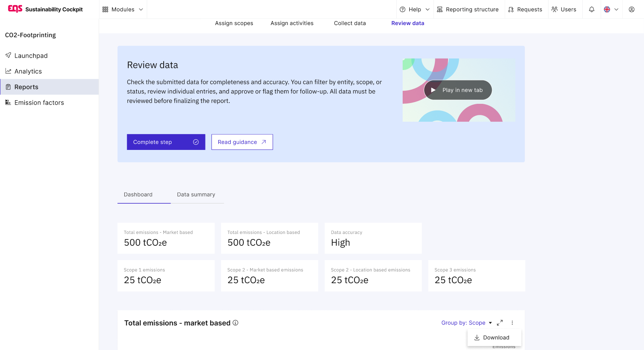644x350 pixels.
Task: Click the Complete step button
Action: click(x=166, y=142)
